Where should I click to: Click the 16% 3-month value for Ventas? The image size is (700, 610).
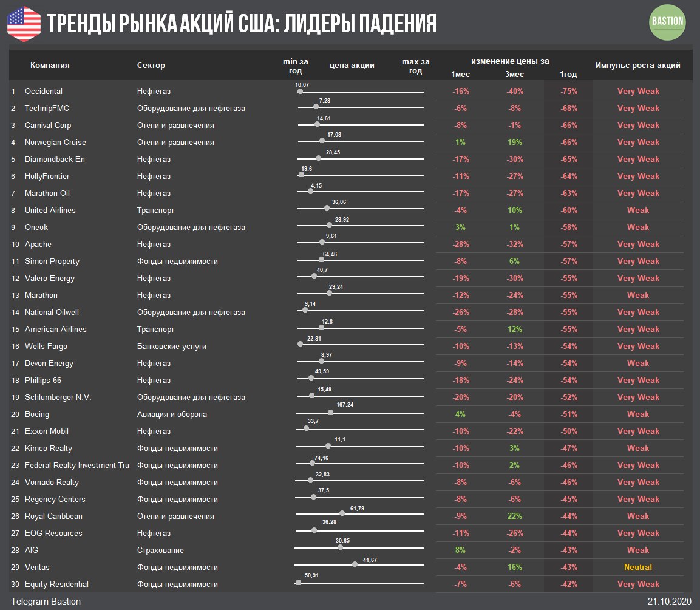514,567
